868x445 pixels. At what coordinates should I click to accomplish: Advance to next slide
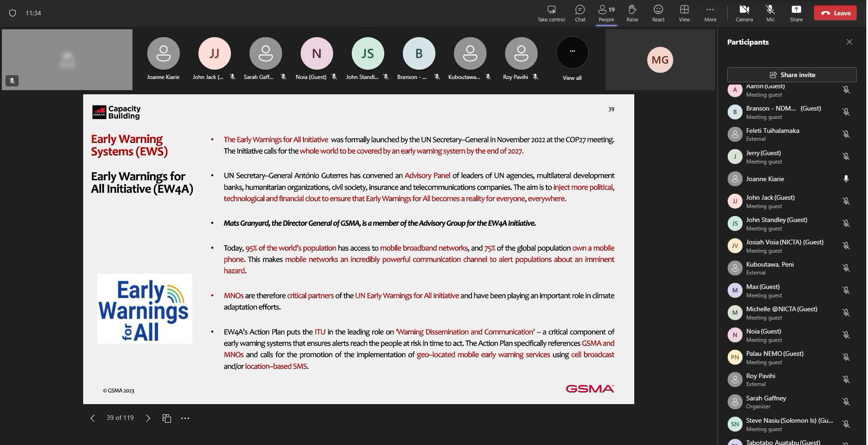click(x=148, y=418)
